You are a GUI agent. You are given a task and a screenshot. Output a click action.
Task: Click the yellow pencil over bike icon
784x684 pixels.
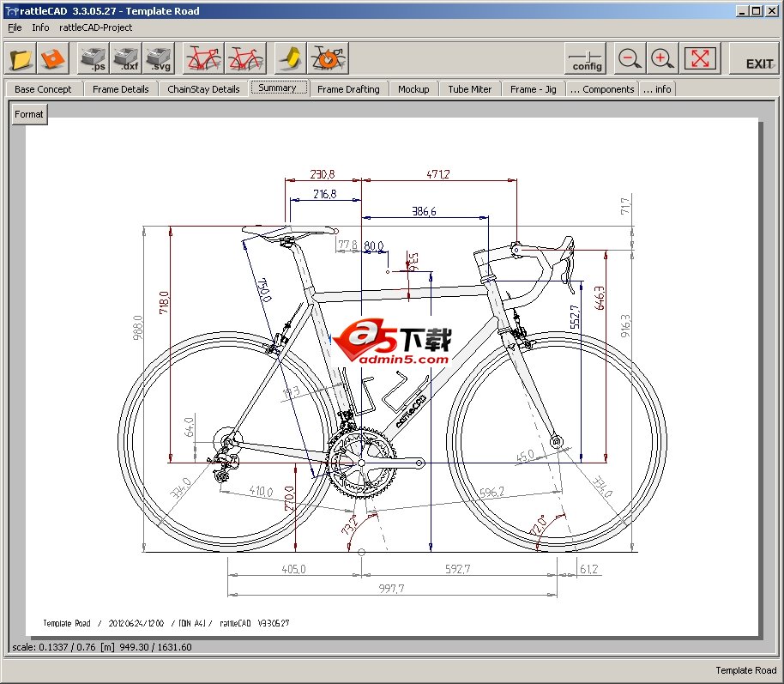(x=292, y=59)
